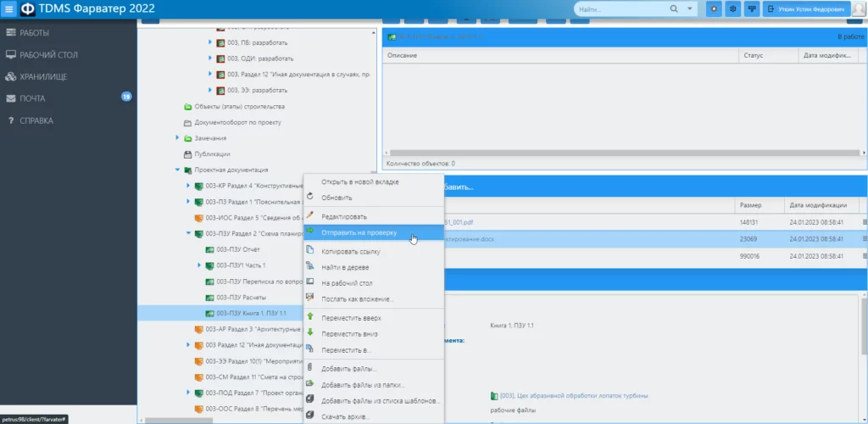Viewport: 868px width, 424px height.
Task: Expand the Замечания folder node
Action: 178,138
